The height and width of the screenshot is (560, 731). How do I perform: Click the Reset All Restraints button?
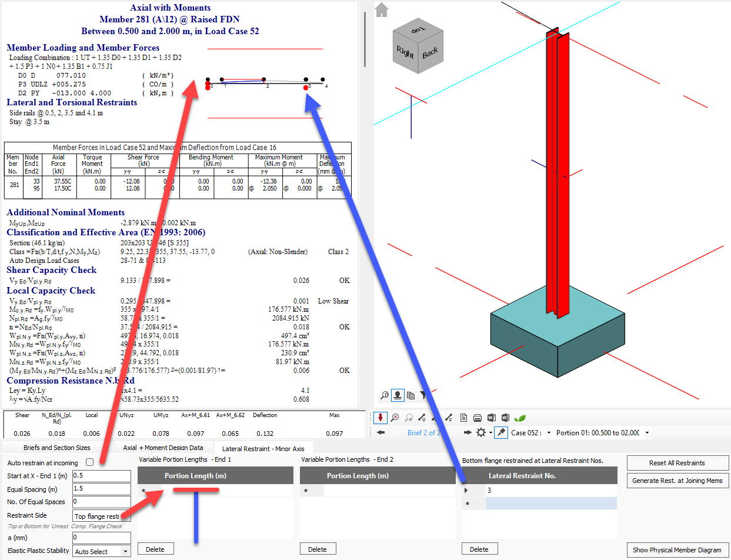pyautogui.click(x=677, y=463)
